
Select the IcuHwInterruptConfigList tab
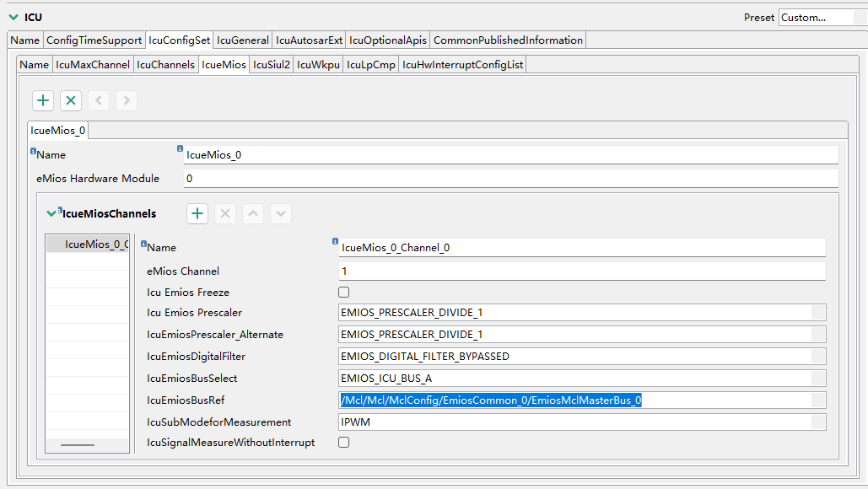[461, 64]
